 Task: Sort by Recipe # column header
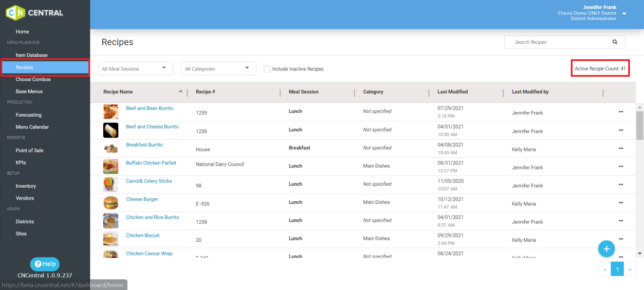point(205,91)
